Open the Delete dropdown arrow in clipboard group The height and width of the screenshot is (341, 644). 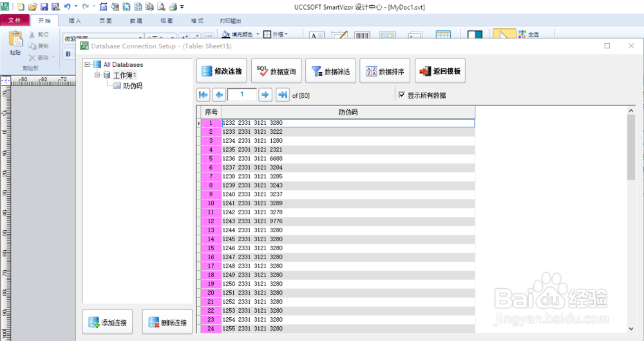coord(53,57)
